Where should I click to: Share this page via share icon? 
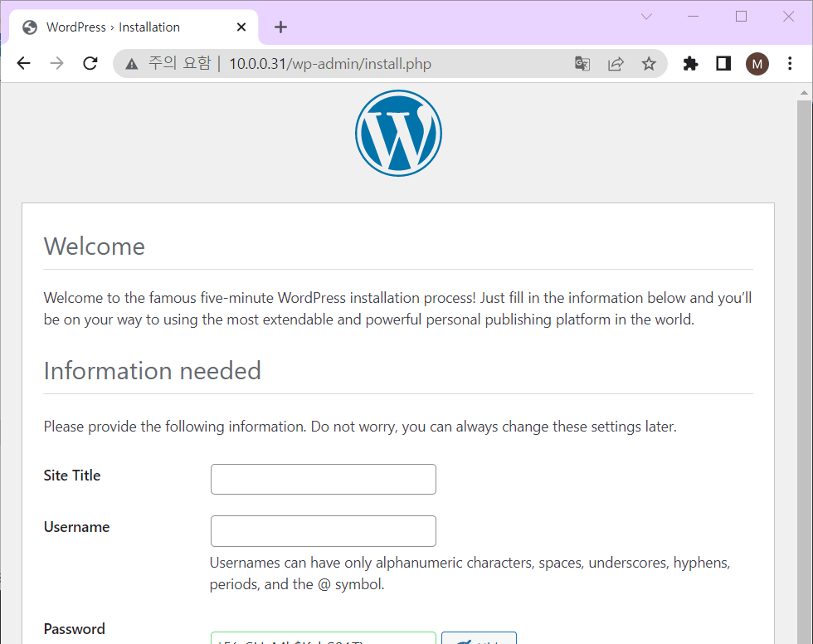pyautogui.click(x=616, y=64)
